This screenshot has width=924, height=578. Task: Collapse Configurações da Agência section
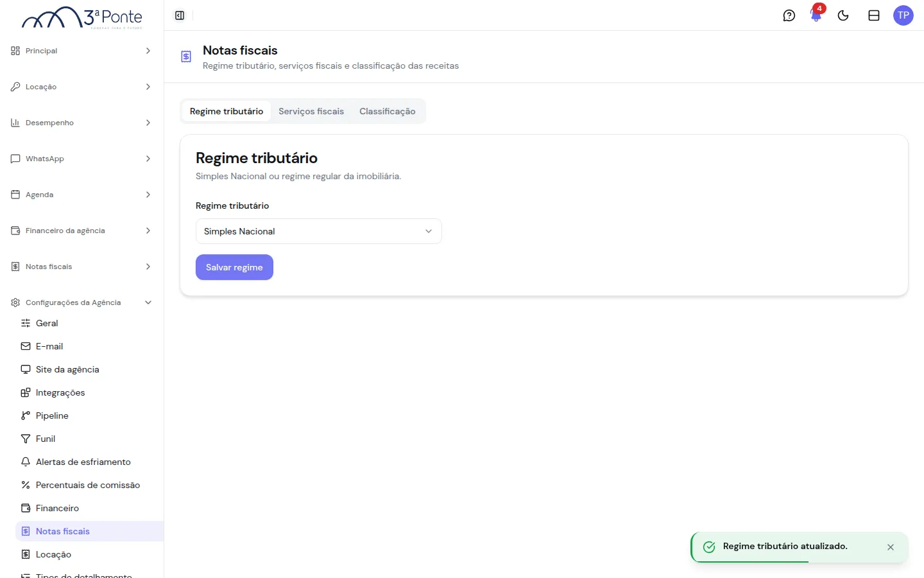tap(81, 302)
